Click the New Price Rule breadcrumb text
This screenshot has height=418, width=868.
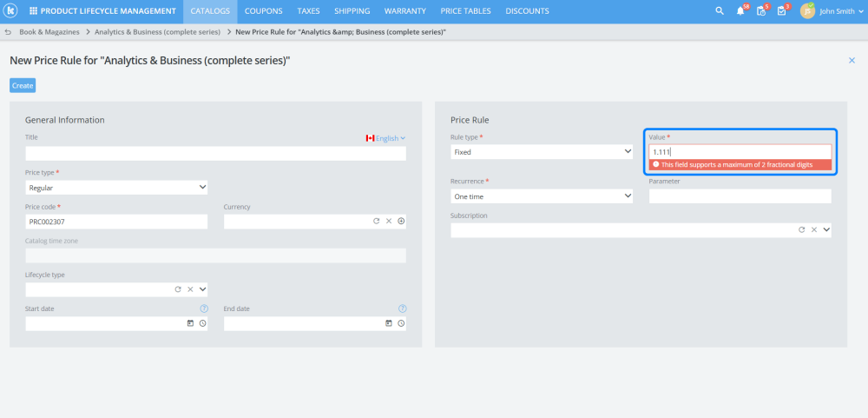coord(341,32)
